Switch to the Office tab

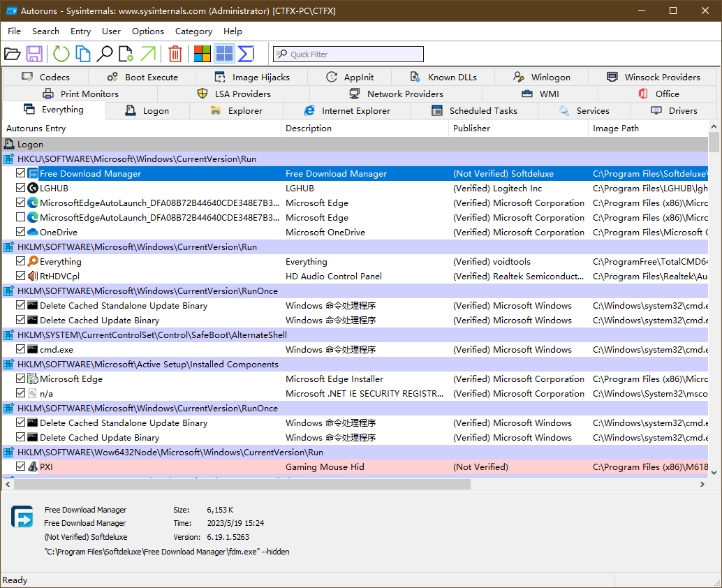(658, 94)
